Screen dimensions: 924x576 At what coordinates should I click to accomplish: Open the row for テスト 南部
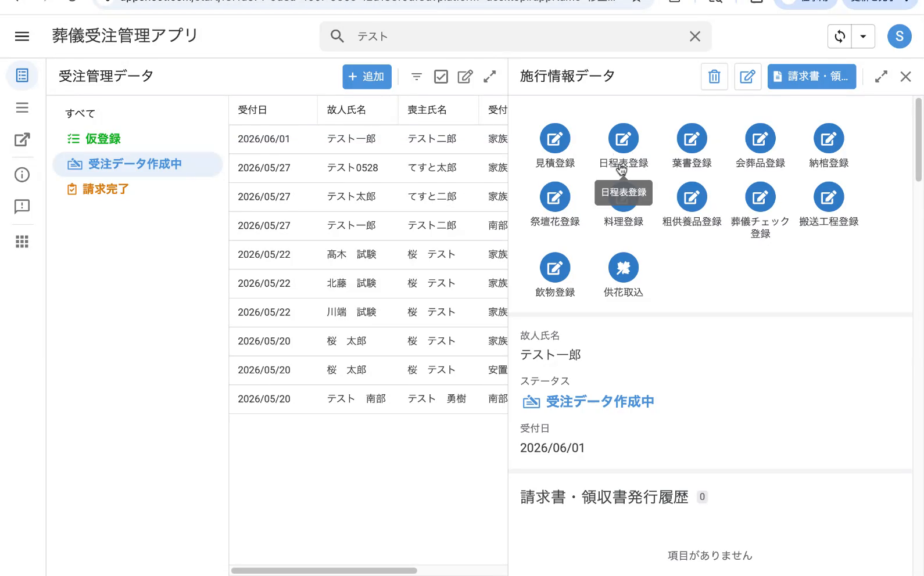coord(368,399)
